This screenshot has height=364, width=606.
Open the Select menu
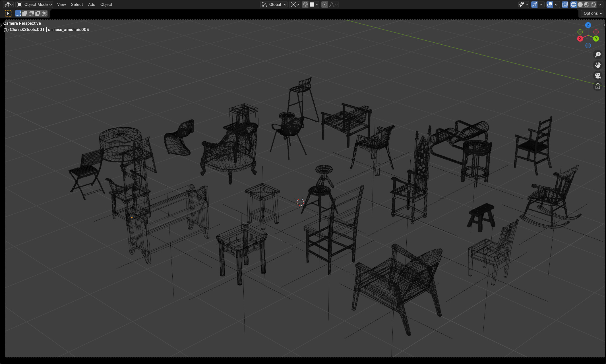click(x=77, y=5)
